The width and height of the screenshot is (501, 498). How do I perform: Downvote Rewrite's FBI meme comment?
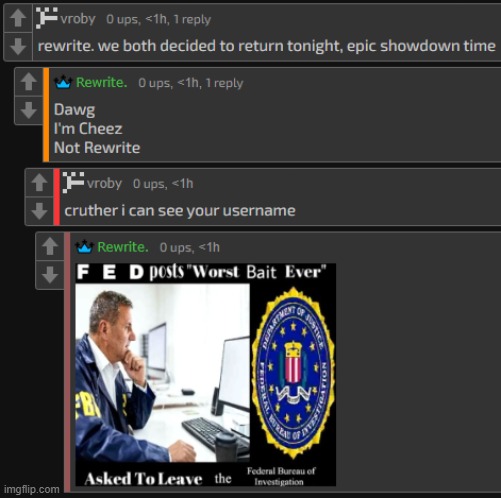pyautogui.click(x=50, y=275)
